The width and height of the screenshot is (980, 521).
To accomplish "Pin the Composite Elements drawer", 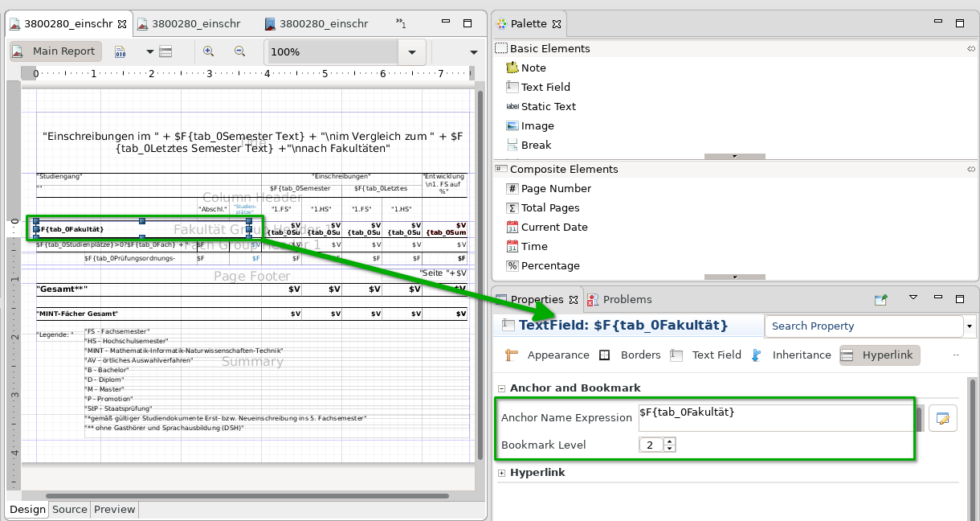I will click(971, 170).
